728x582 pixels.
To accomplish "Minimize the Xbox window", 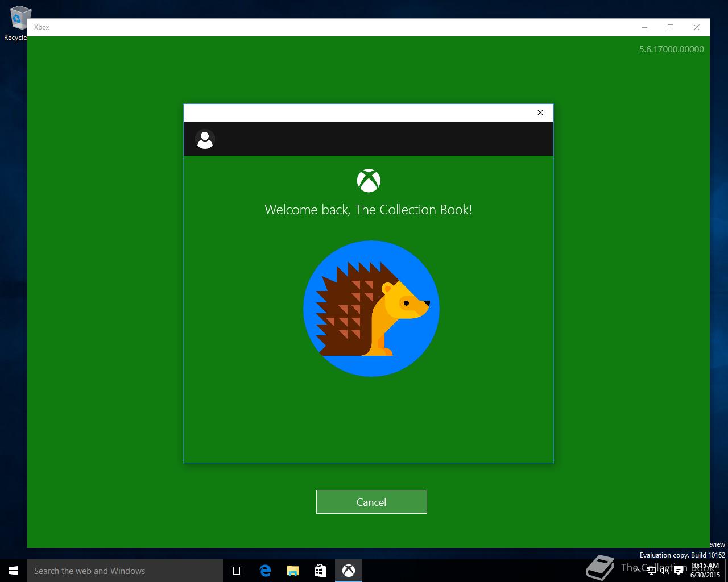I will (644, 27).
